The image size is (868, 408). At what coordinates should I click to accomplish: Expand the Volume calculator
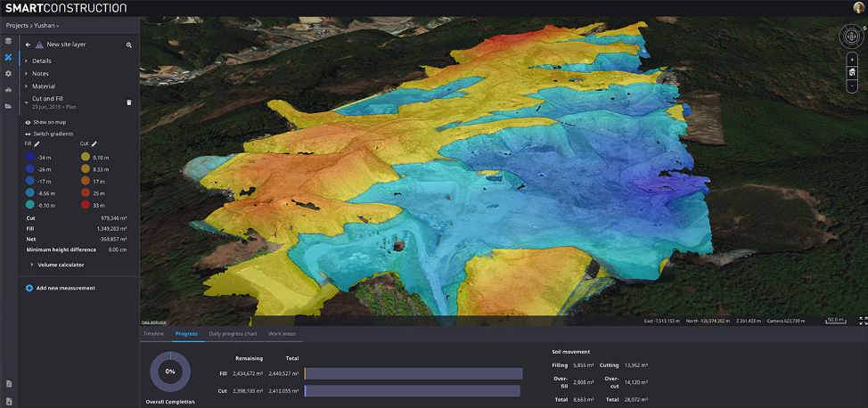pyautogui.click(x=59, y=265)
